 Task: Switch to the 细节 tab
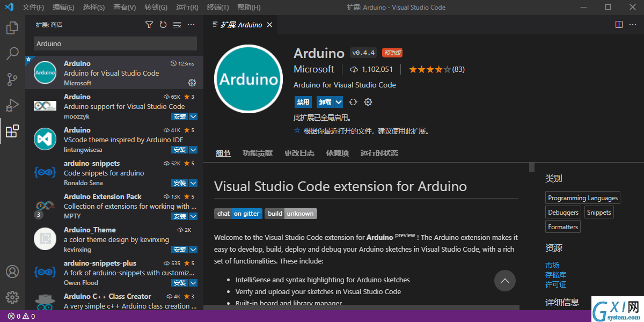(x=223, y=153)
